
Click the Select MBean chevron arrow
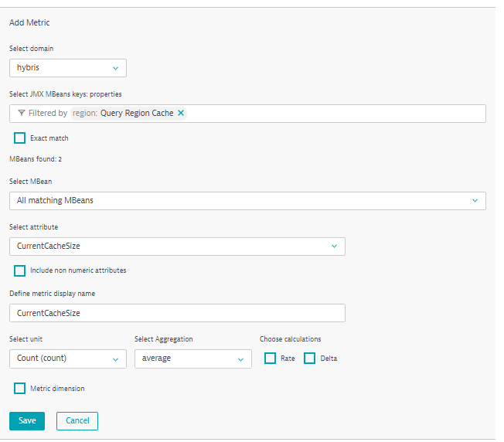pyautogui.click(x=475, y=201)
